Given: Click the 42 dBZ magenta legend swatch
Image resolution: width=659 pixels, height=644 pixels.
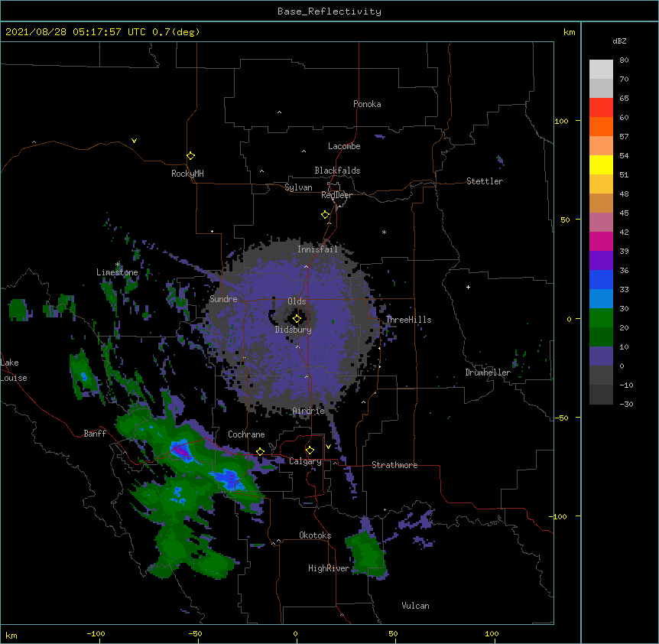Looking at the screenshot, I should click(x=601, y=241).
